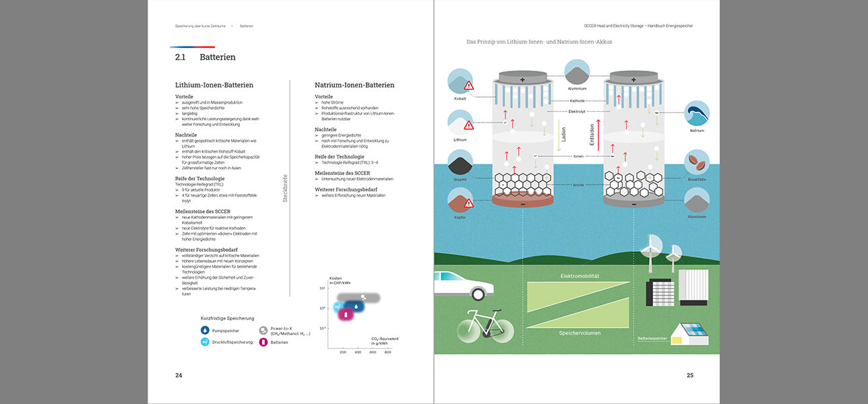The image size is (868, 404).
Task: Click the bicycle illustration
Action: (x=485, y=326)
